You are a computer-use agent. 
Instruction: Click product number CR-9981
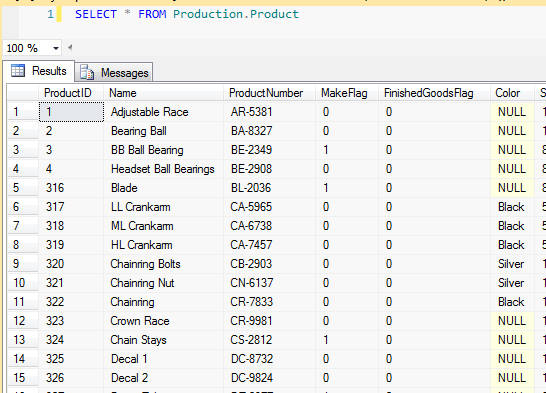(269, 321)
